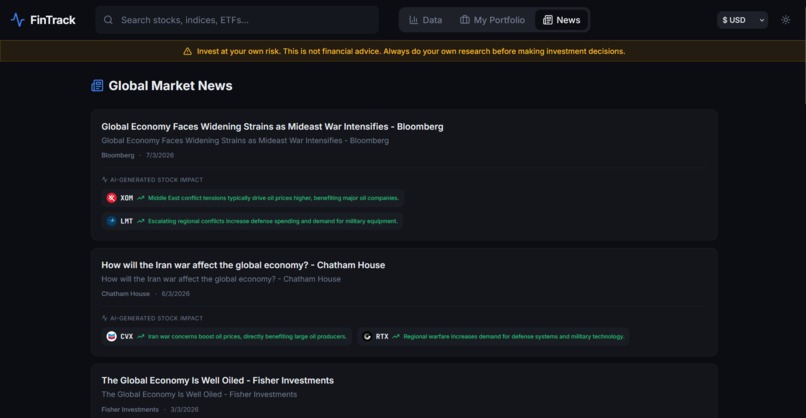The width and height of the screenshot is (806, 418).
Task: Click AI-generated stock impact label in Chatham House card
Action: click(156, 318)
